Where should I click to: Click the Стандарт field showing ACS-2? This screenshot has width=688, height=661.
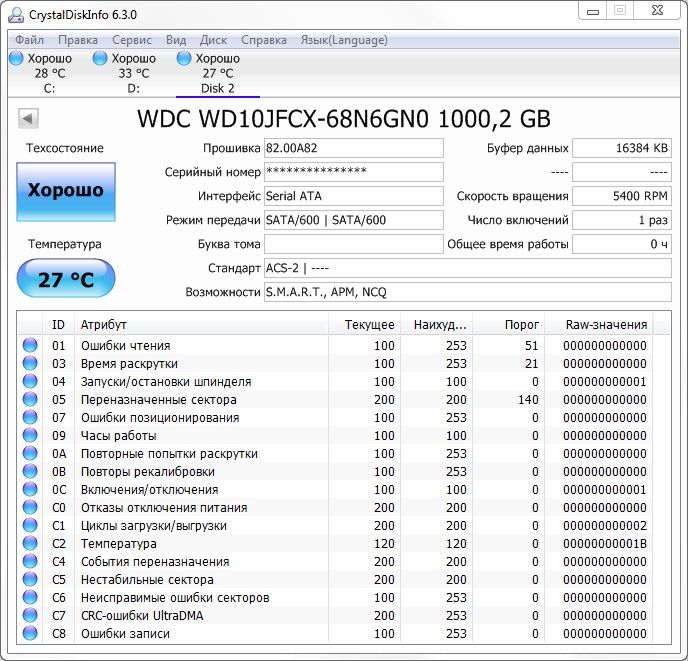(468, 268)
